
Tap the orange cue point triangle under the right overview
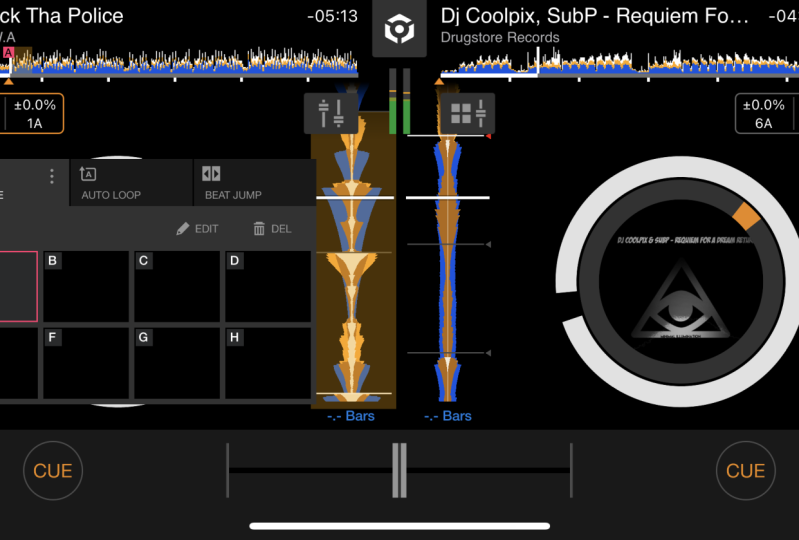439,81
